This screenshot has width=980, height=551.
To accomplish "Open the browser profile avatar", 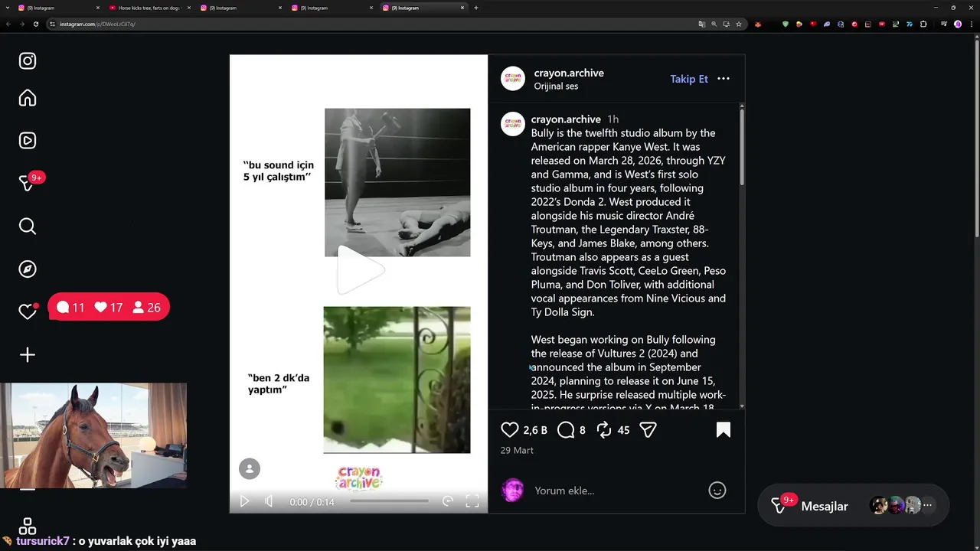I will pos(958,24).
